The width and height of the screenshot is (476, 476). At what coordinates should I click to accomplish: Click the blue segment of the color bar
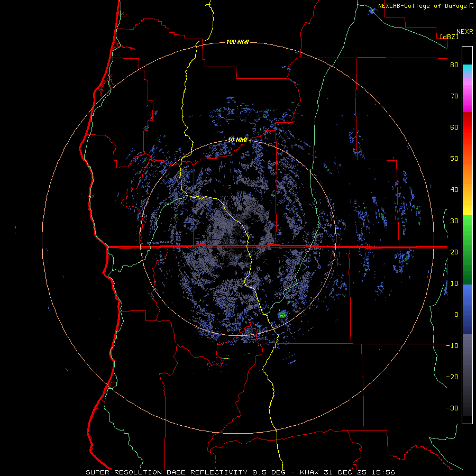coord(467,309)
